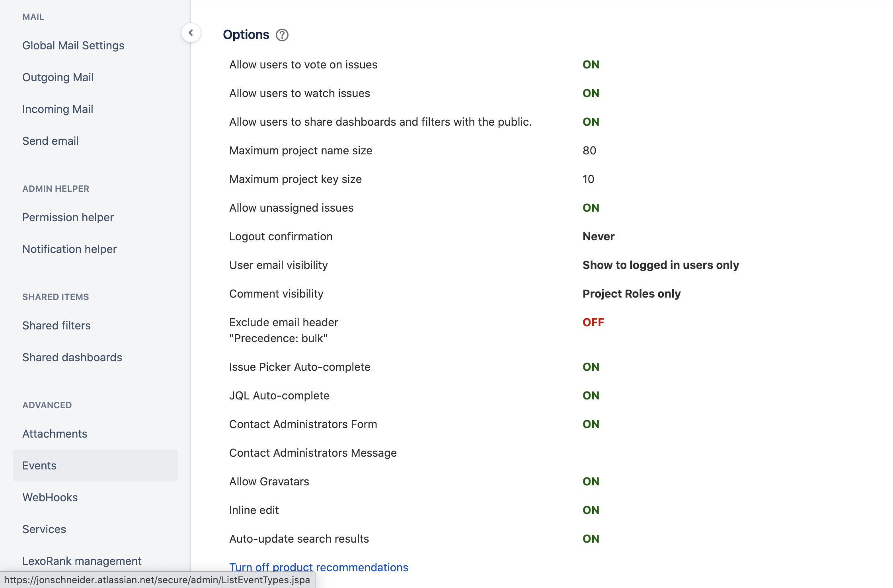893x588 pixels.
Task: Open Permission helper
Action: pyautogui.click(x=68, y=217)
